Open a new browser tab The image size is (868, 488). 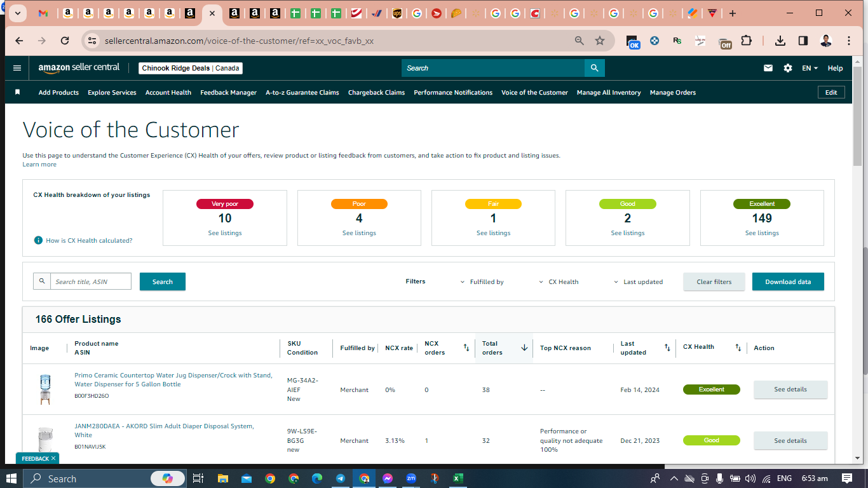point(733,13)
